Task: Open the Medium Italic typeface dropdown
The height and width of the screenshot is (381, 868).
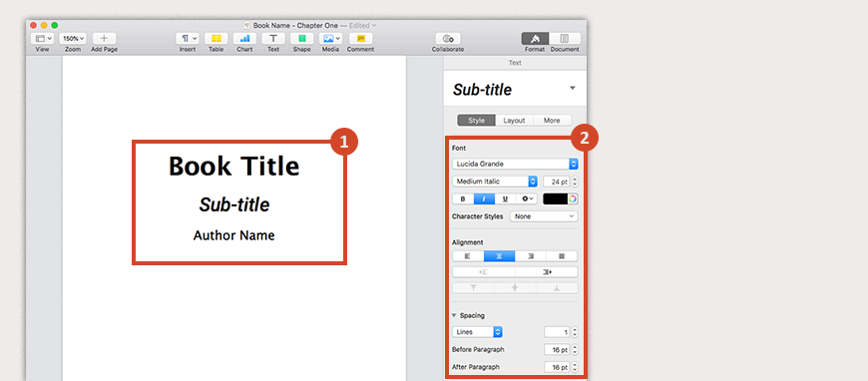Action: 494,182
